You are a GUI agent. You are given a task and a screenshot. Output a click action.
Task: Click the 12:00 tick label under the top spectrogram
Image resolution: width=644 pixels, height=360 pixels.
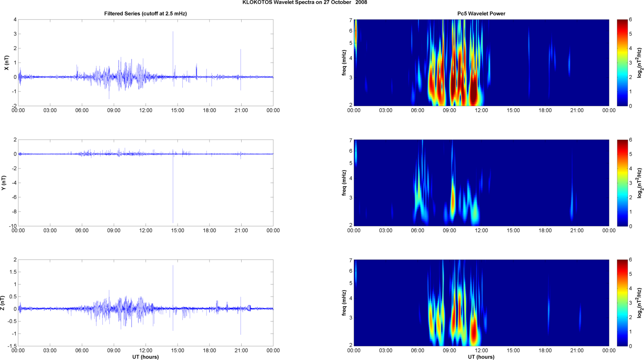point(482,110)
